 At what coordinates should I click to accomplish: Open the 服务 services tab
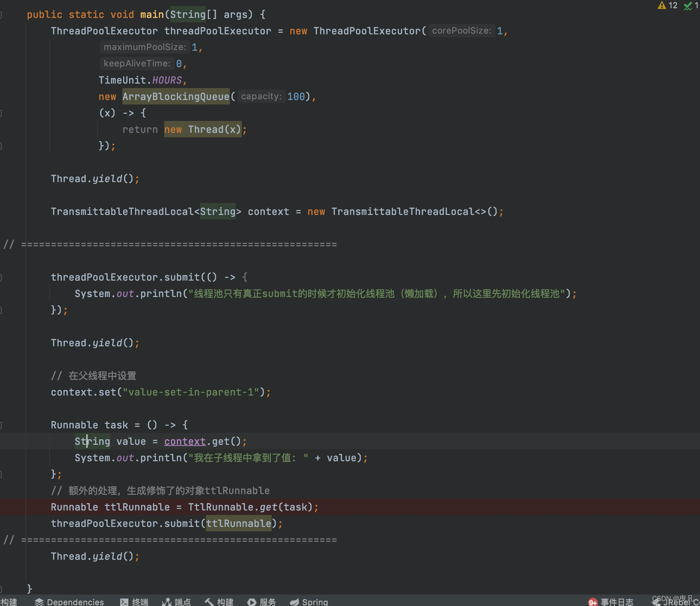pyautogui.click(x=262, y=602)
